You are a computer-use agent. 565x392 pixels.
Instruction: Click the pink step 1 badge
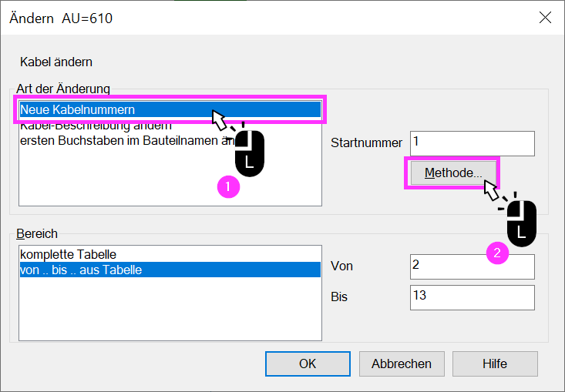pos(228,187)
